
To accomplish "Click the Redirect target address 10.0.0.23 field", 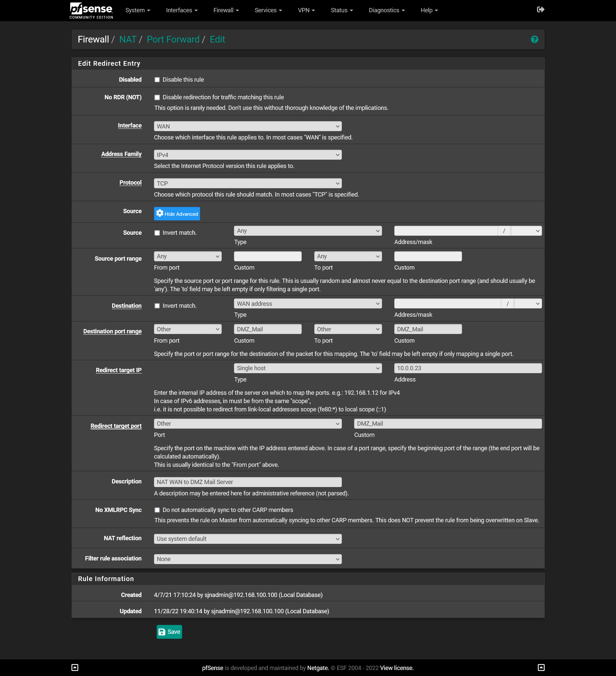I will [468, 368].
